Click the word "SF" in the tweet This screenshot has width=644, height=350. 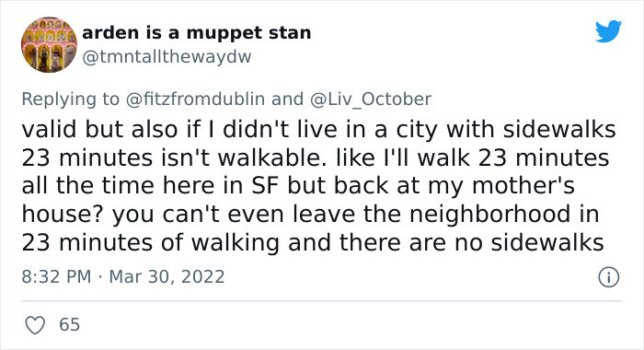pyautogui.click(x=265, y=185)
